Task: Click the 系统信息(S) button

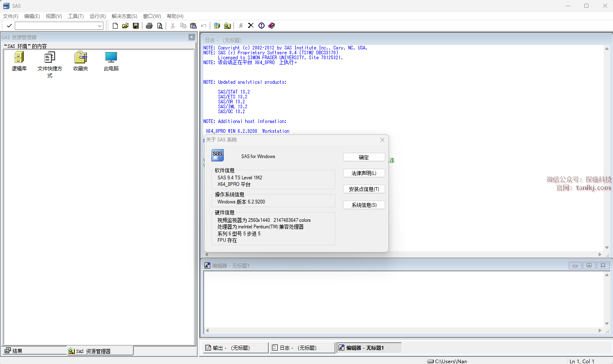Action: pyautogui.click(x=364, y=205)
